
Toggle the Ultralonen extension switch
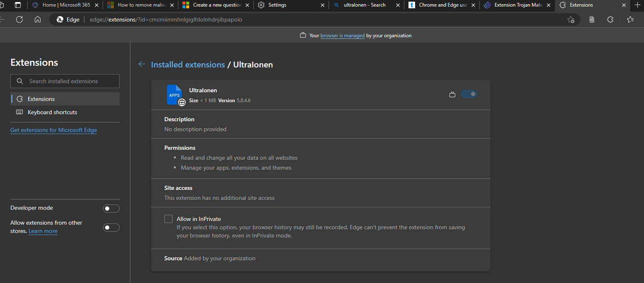click(469, 94)
